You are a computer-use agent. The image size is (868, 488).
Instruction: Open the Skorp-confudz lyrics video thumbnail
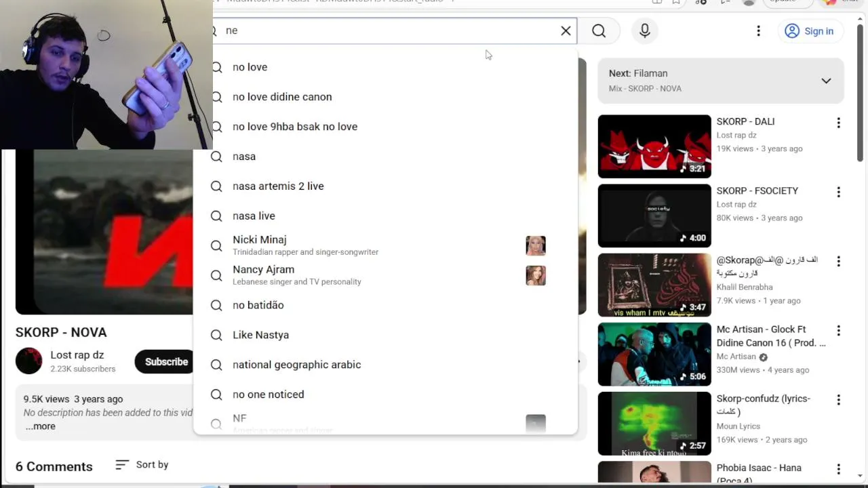pos(654,423)
